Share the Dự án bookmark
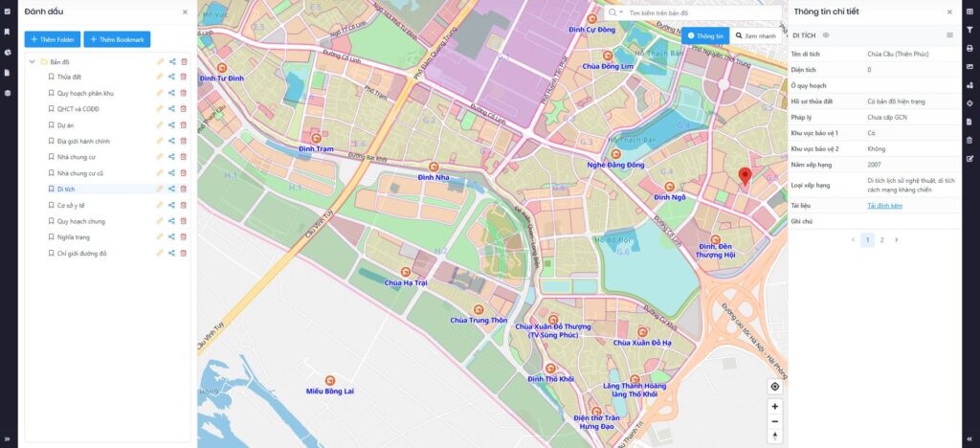980x448 pixels. 172,124
